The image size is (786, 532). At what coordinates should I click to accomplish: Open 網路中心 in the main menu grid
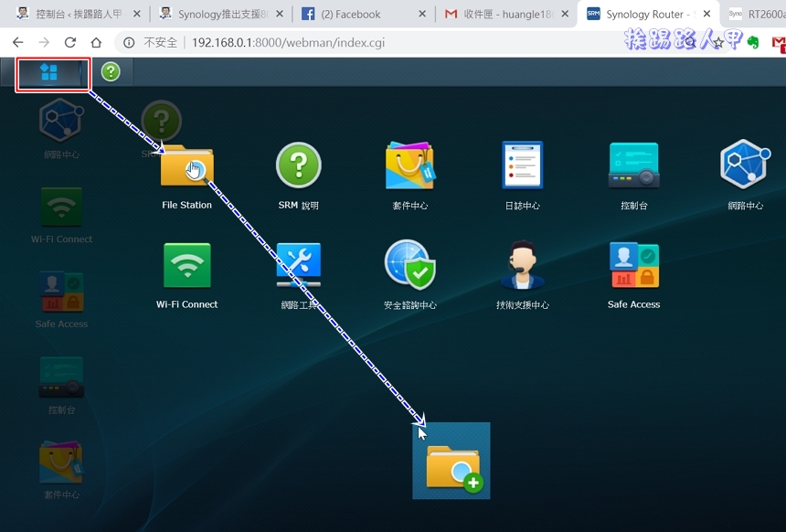click(x=746, y=175)
